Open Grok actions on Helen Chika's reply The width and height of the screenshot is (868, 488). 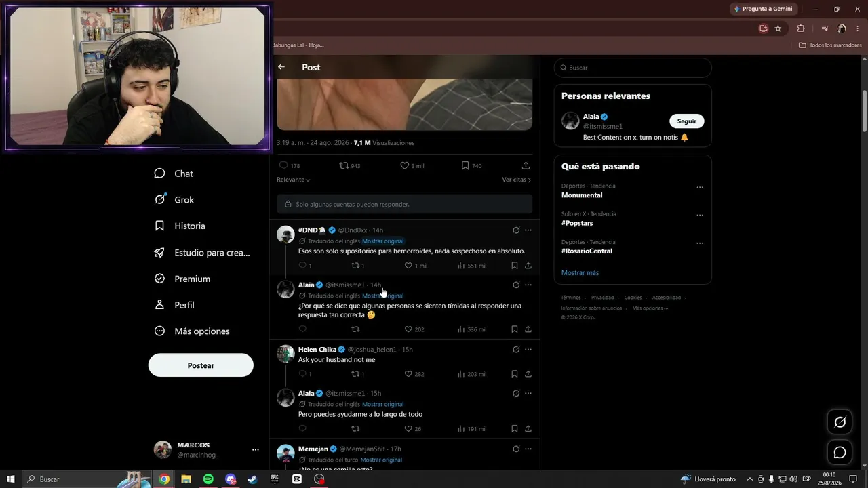click(516, 350)
